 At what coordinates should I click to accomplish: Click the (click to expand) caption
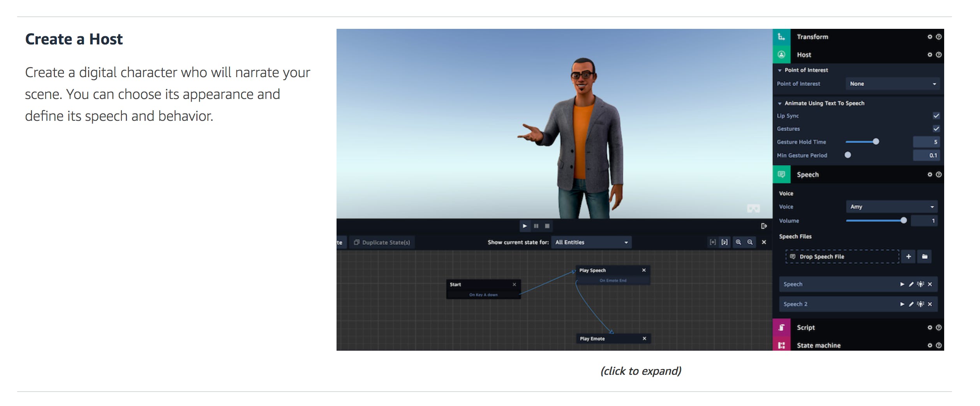(x=641, y=371)
